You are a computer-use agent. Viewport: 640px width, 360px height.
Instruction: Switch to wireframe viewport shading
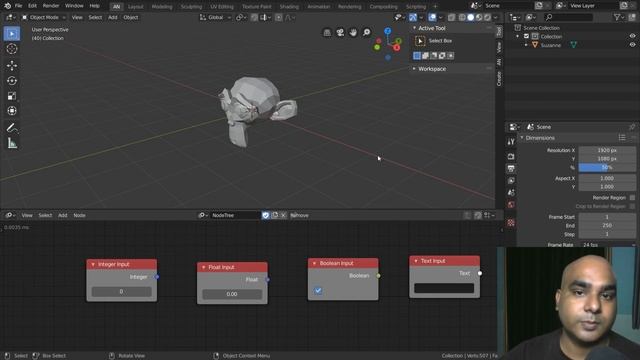tap(462, 18)
